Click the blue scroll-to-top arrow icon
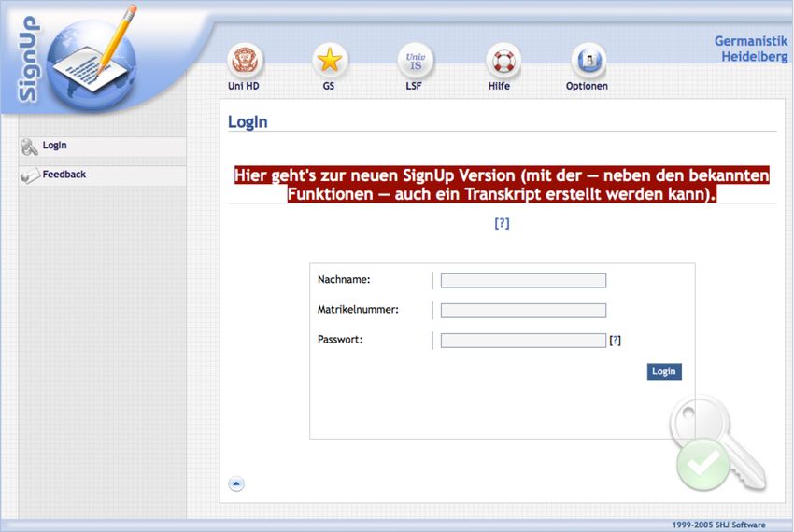This screenshot has width=794, height=532. point(236,483)
